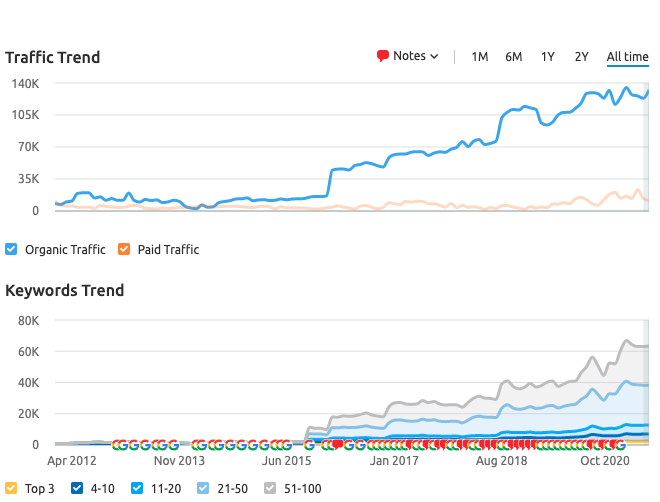Click the Apr 2012 axis label

72,461
